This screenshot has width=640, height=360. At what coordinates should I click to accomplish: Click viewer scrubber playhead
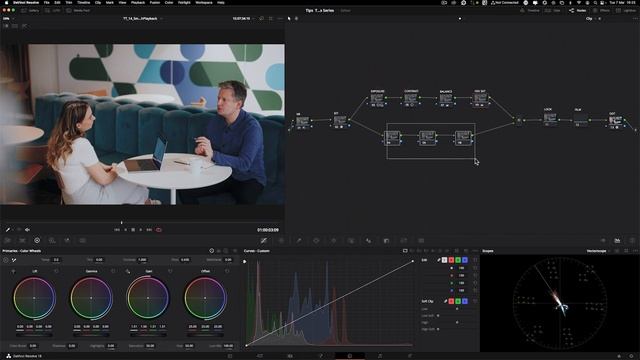pyautogui.click(x=122, y=222)
